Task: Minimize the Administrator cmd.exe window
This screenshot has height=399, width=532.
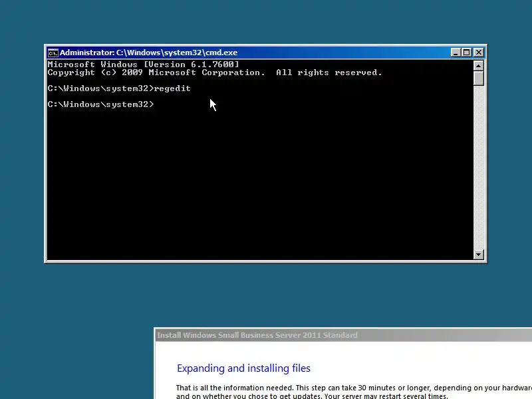Action: 456,53
